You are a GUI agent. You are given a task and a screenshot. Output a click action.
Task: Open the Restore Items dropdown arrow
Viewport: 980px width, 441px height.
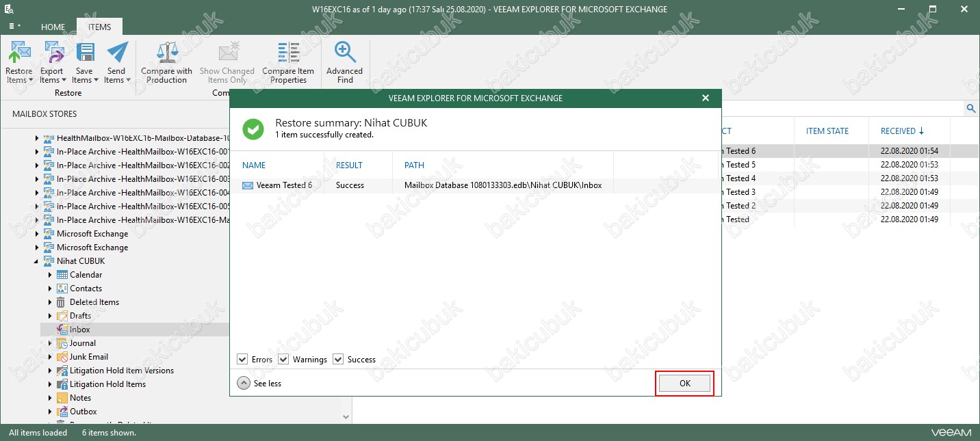tap(31, 81)
